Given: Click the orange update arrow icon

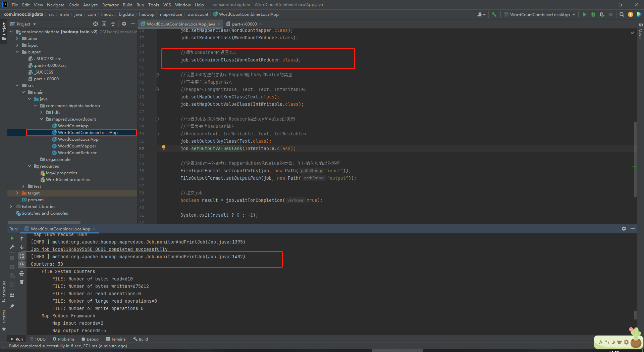Looking at the screenshot, I should pos(631,14).
